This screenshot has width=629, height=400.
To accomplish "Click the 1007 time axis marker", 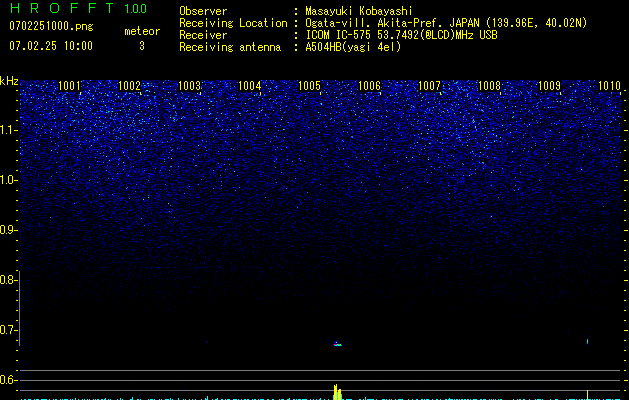I will point(429,86).
